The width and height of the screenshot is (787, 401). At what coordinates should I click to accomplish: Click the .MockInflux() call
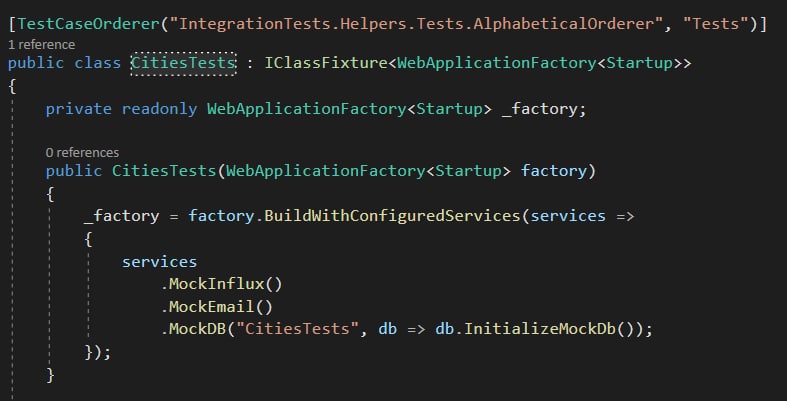pos(221,285)
